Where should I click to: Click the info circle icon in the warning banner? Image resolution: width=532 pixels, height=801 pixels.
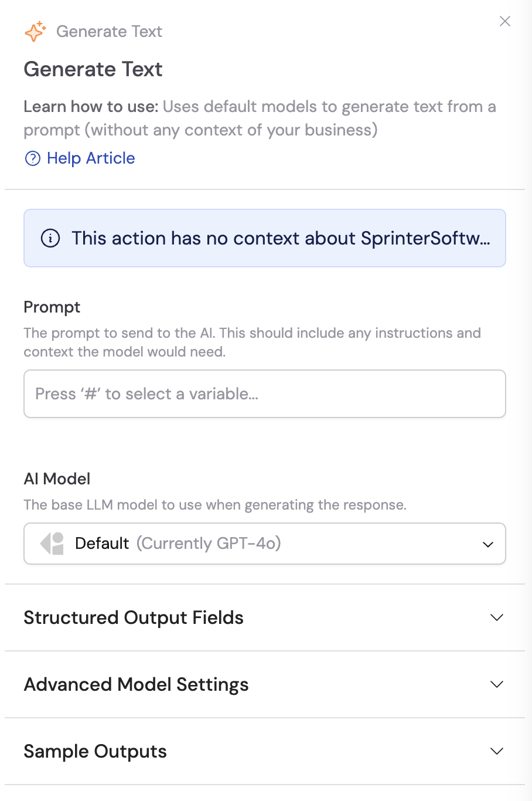click(52, 238)
